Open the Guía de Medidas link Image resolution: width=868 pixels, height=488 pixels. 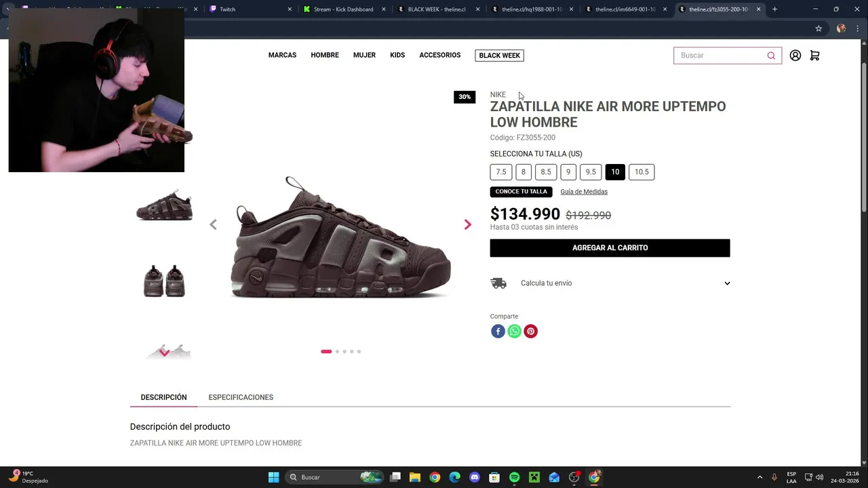584,192
